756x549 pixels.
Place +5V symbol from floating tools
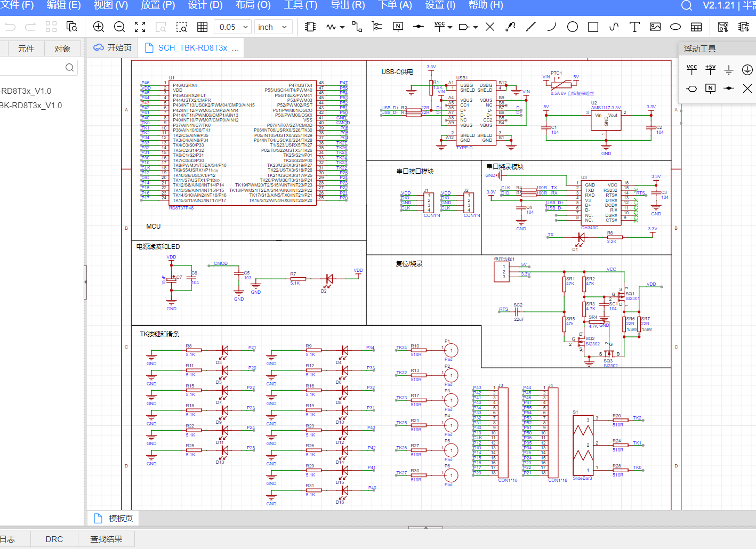point(711,69)
